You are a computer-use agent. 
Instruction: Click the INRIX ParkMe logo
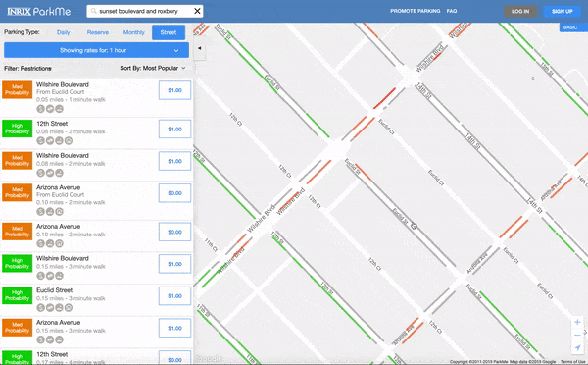[x=38, y=11]
